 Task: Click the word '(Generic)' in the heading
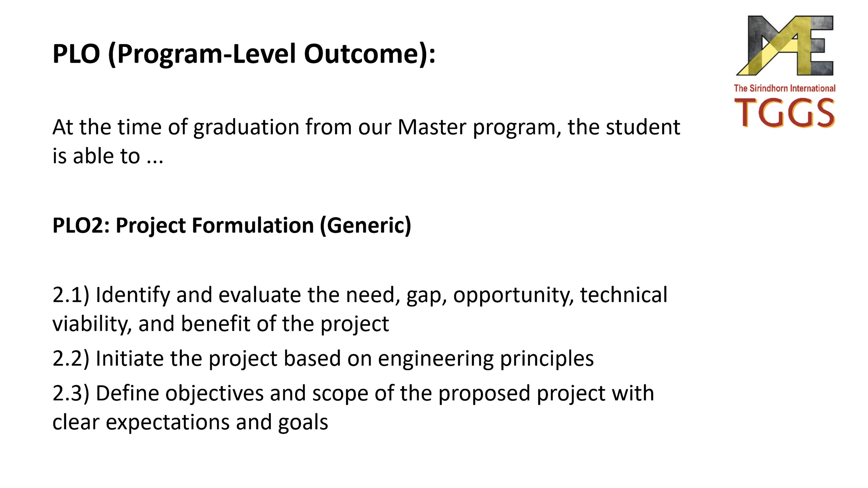[366, 226]
